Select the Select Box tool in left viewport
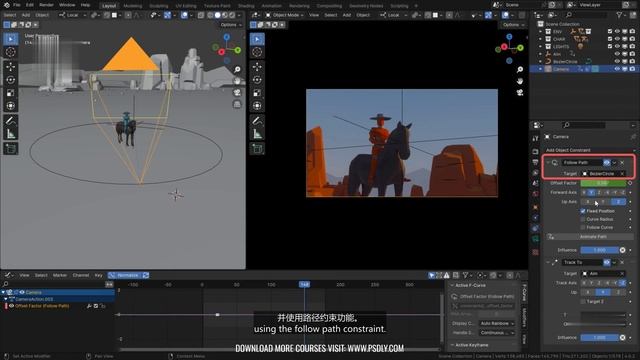The image size is (640, 360). click(x=11, y=39)
